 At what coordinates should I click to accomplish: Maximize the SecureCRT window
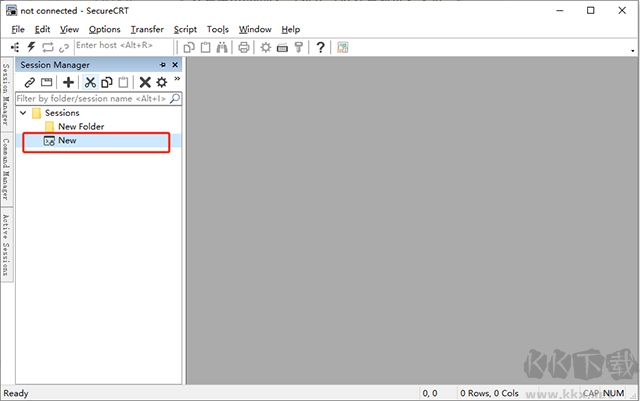click(591, 11)
